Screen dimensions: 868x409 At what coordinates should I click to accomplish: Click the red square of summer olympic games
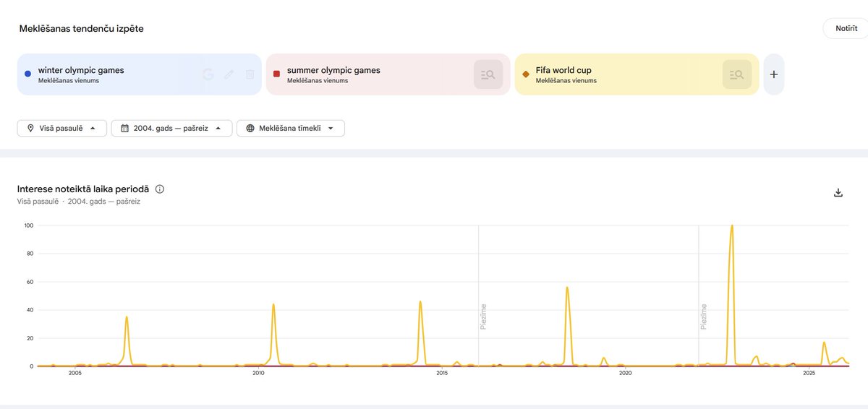tap(276, 74)
